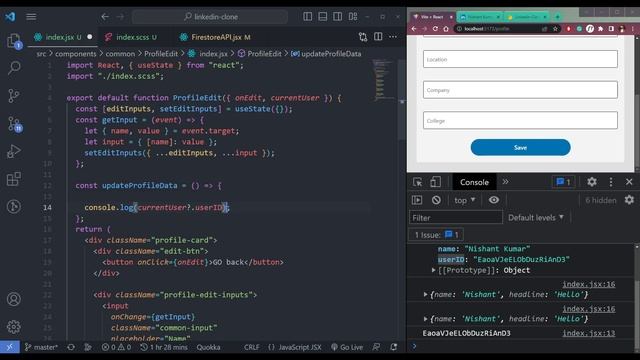This screenshot has height=360, width=640.
Task: Split the editor to the right
Action: (378, 37)
